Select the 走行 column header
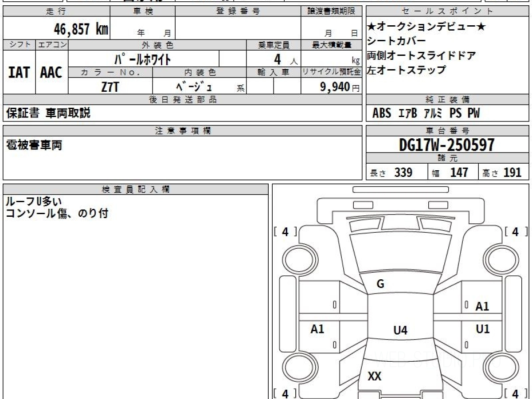Viewport: 532px width, 399px height. pos(56,12)
